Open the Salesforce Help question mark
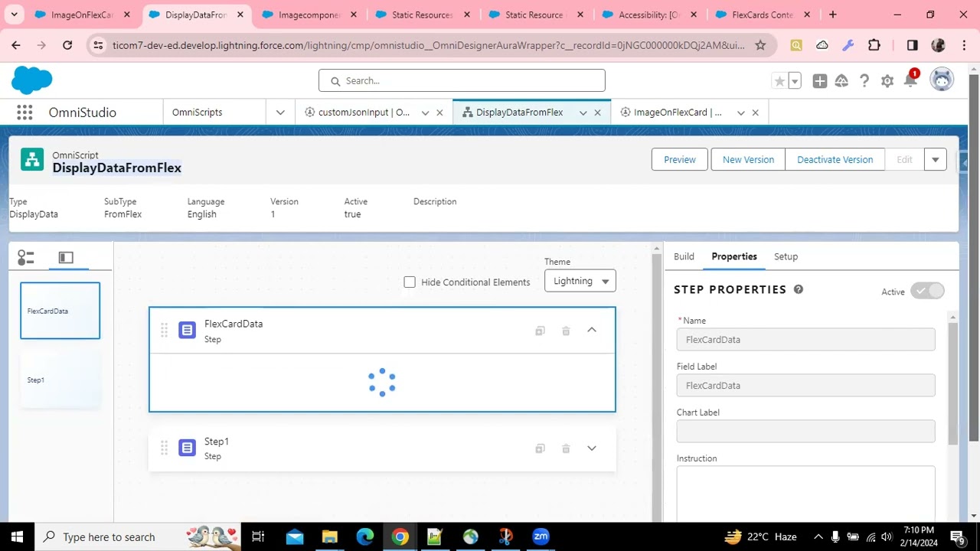This screenshot has height=551, width=980. click(x=864, y=81)
